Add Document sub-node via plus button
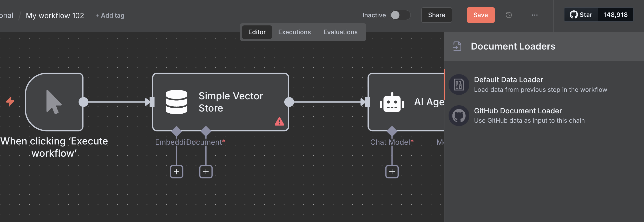The image size is (644, 222). pyautogui.click(x=206, y=172)
